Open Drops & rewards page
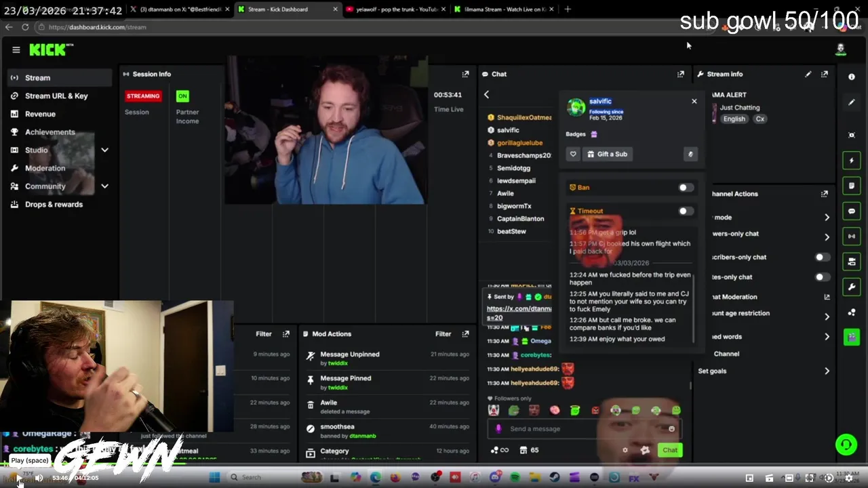The width and height of the screenshot is (868, 488). [54, 204]
